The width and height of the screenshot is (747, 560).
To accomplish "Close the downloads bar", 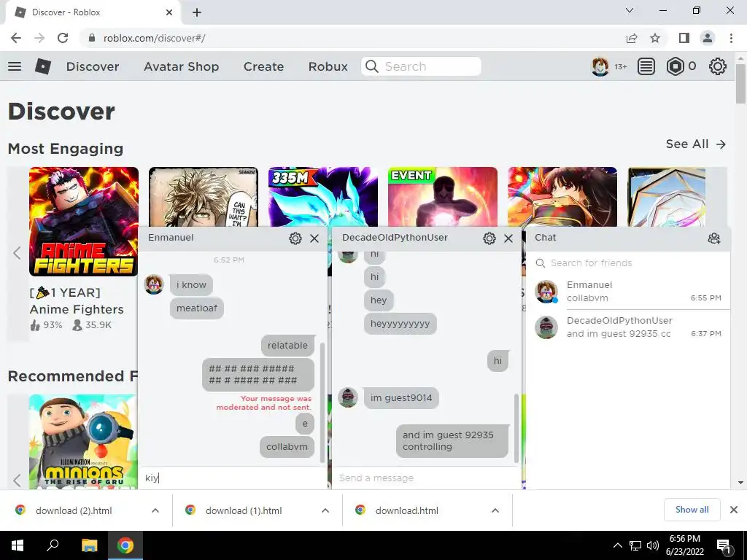I will 734,510.
